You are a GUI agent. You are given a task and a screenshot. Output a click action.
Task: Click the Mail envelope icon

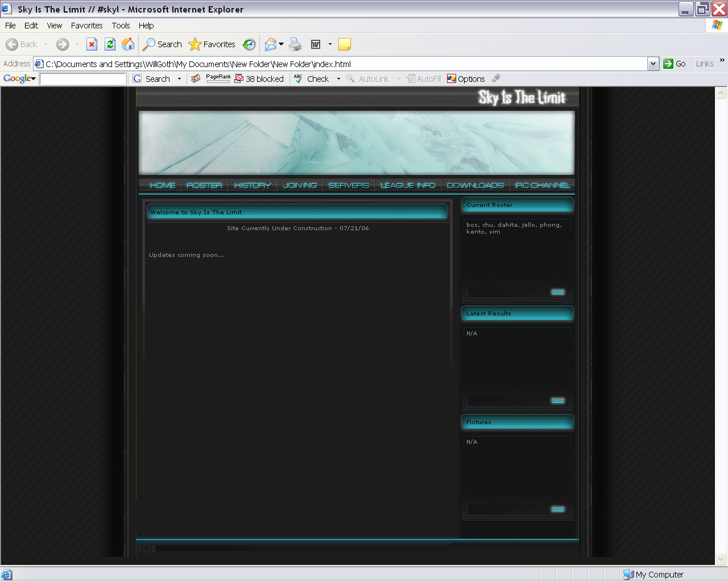[x=271, y=44]
